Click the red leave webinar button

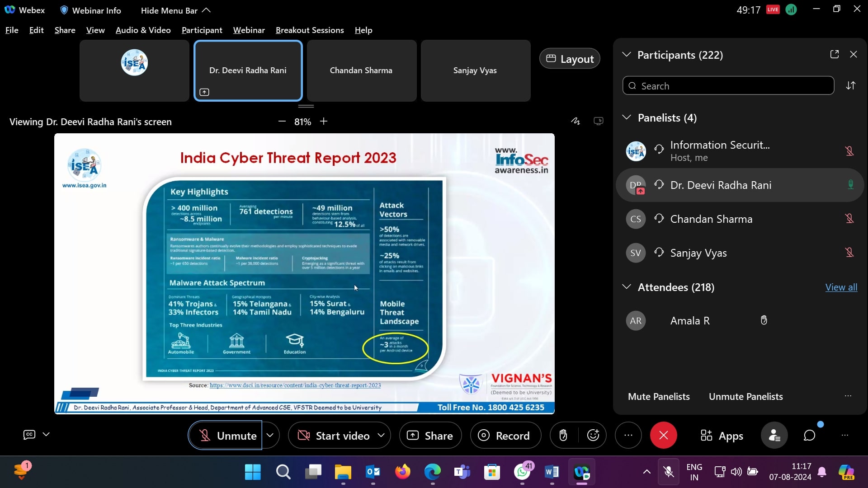pyautogui.click(x=663, y=436)
